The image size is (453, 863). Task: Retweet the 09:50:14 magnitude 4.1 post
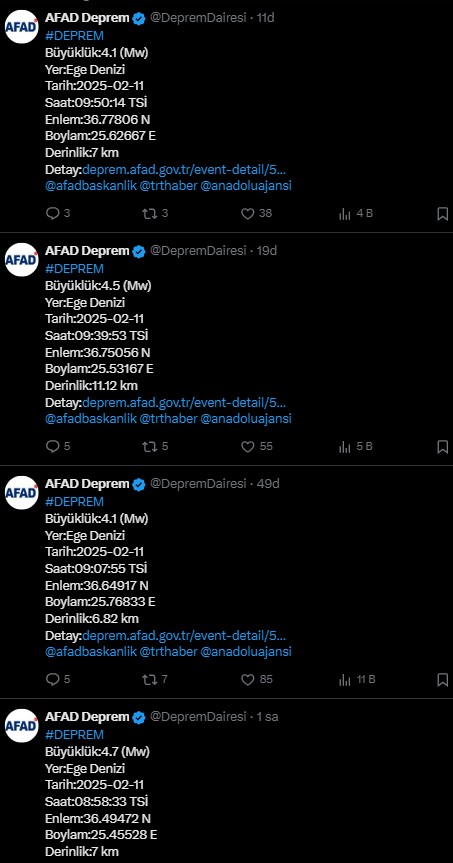155,214
